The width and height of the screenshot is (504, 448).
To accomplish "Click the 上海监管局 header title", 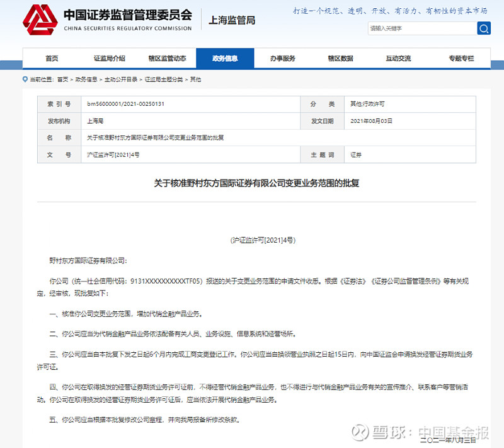I will pyautogui.click(x=232, y=20).
